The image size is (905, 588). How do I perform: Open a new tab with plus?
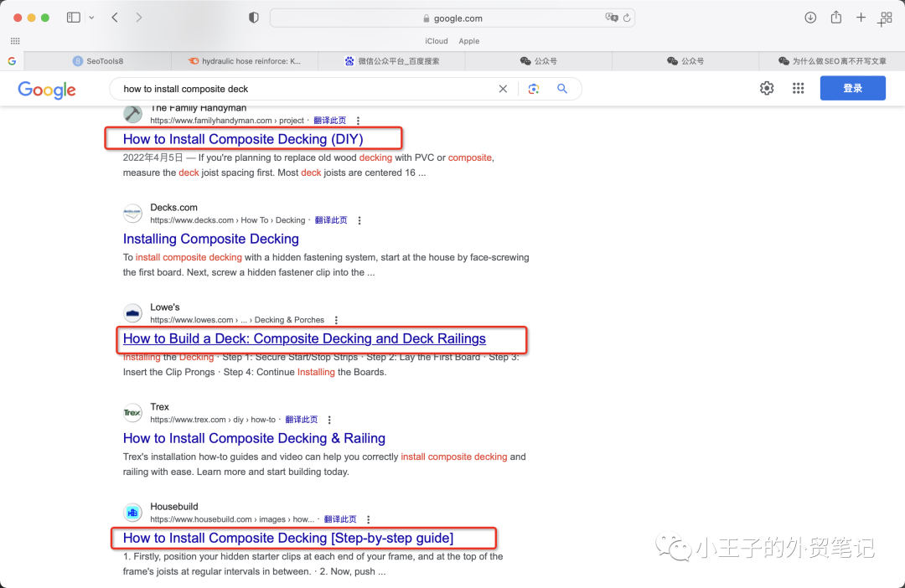pyautogui.click(x=861, y=18)
